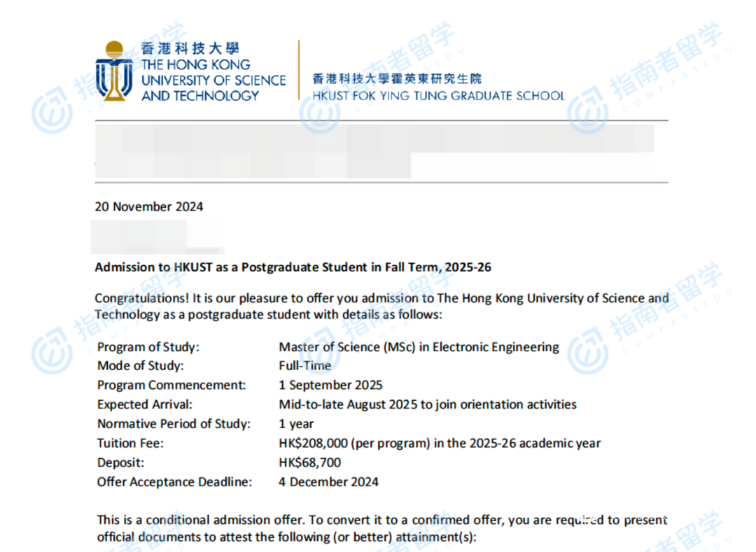Click the deposit amount "HK$68,700"
The image size is (756, 552).
click(310, 463)
